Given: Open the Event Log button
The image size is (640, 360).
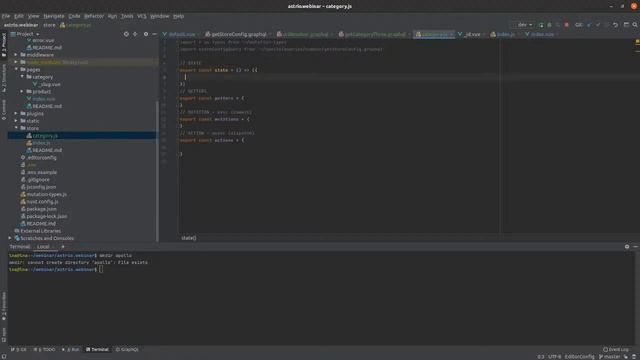Looking at the screenshot, I should (x=616, y=349).
